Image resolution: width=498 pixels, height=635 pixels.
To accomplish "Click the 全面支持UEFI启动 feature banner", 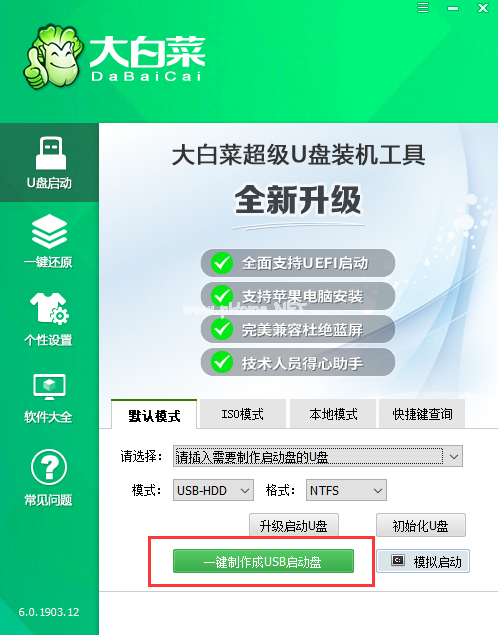I will [x=298, y=263].
